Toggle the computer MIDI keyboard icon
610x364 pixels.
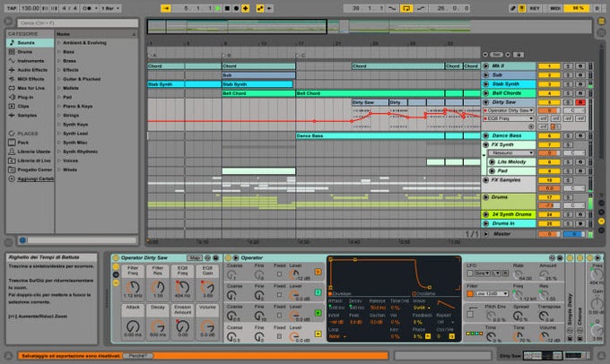[522, 8]
